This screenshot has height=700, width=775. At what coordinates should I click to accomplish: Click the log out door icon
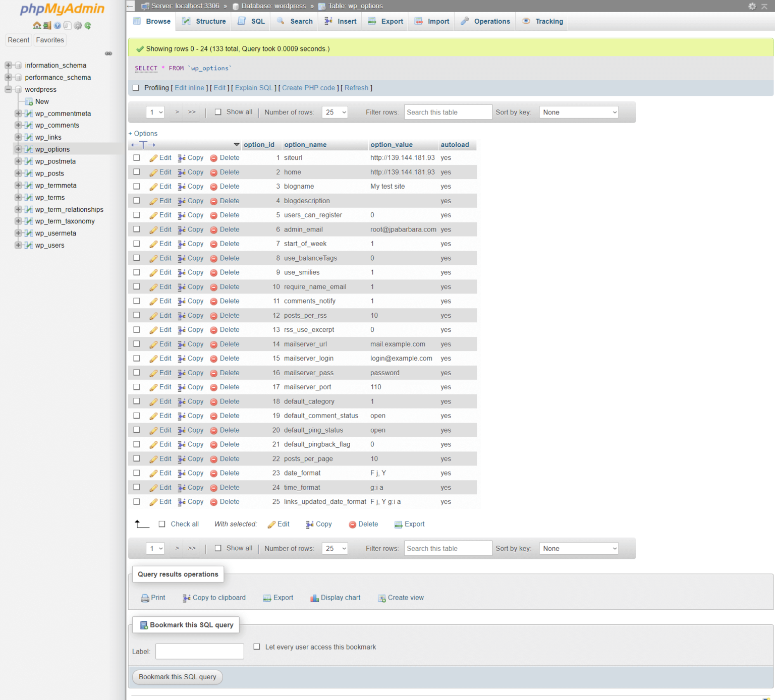(47, 26)
